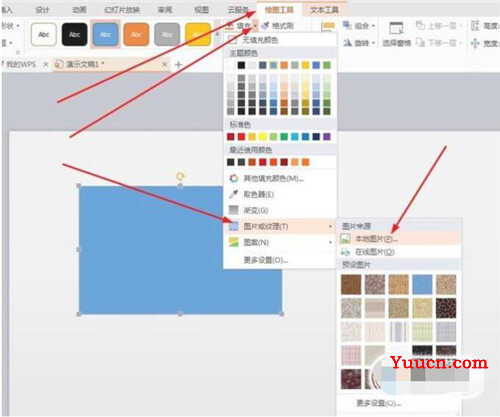Select the brown cork texture thumbnail

tap(351, 284)
